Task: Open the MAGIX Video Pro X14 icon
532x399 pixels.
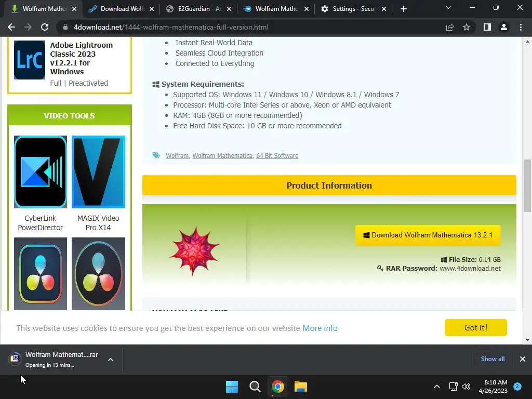Action: tap(98, 171)
